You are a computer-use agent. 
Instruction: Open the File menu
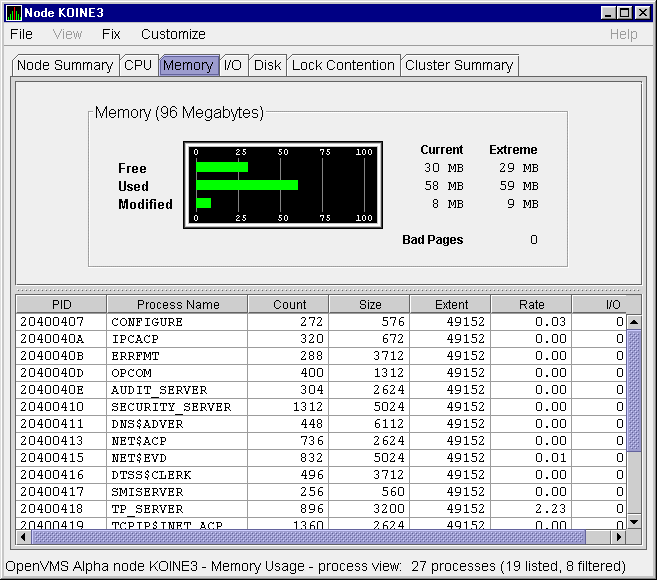click(21, 34)
